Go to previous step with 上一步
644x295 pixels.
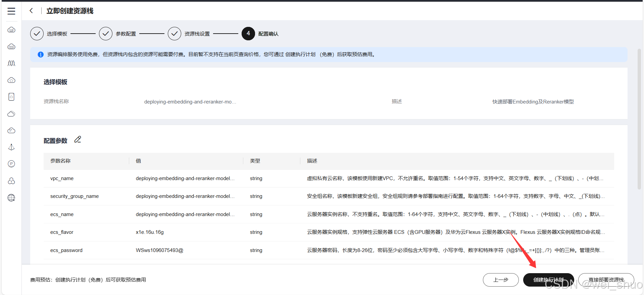(501, 280)
